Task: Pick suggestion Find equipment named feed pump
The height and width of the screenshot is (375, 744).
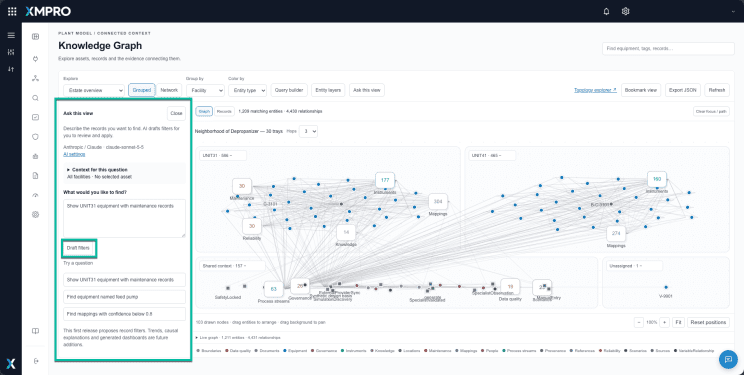Action: click(x=124, y=297)
